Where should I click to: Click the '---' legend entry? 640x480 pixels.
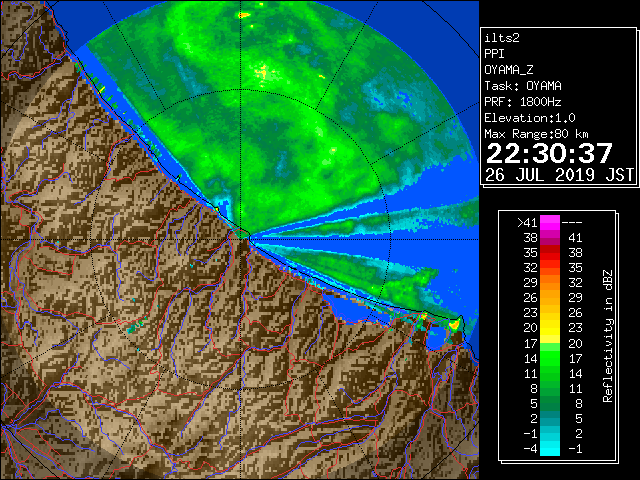(x=572, y=223)
